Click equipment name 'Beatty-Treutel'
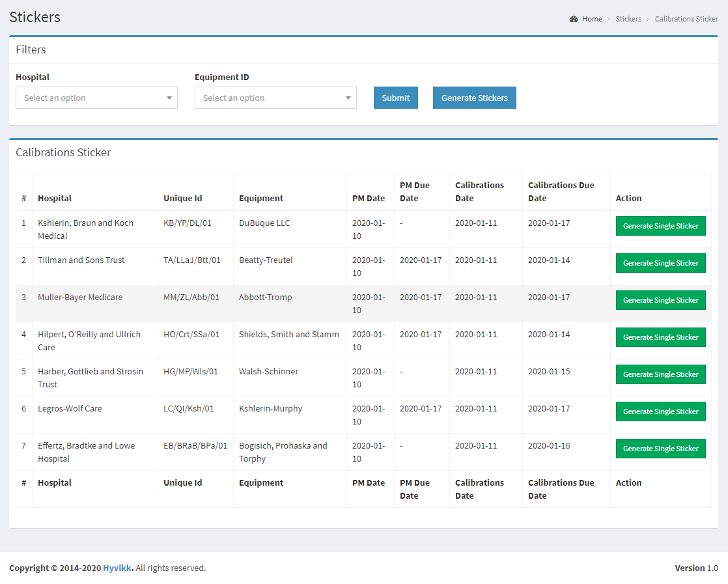 coord(266,260)
